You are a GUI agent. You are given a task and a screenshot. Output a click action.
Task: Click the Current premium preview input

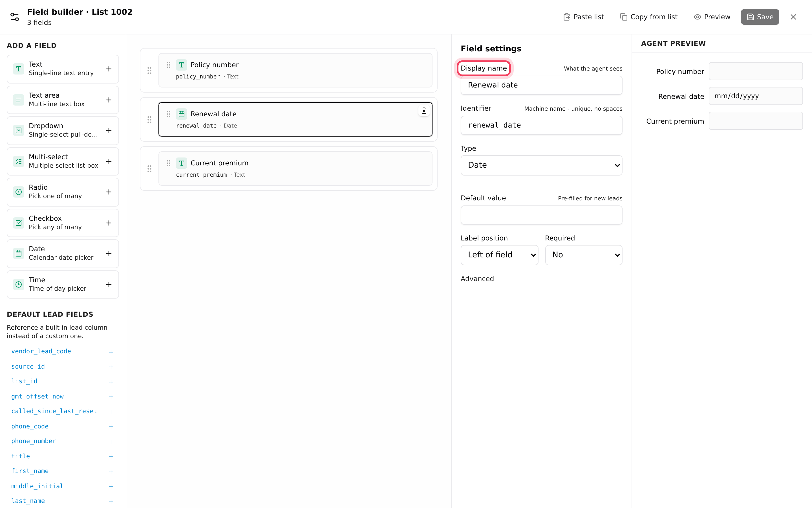point(756,121)
